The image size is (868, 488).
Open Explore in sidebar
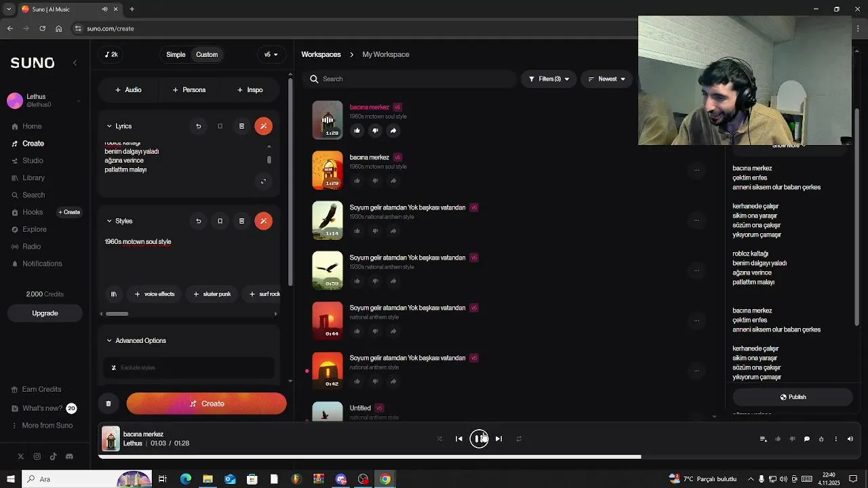point(35,230)
